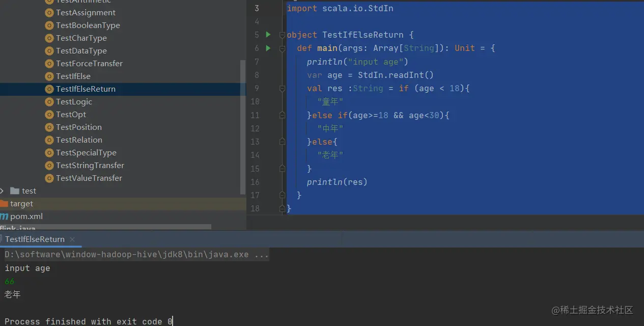Click the TestAssignment object icon

49,13
